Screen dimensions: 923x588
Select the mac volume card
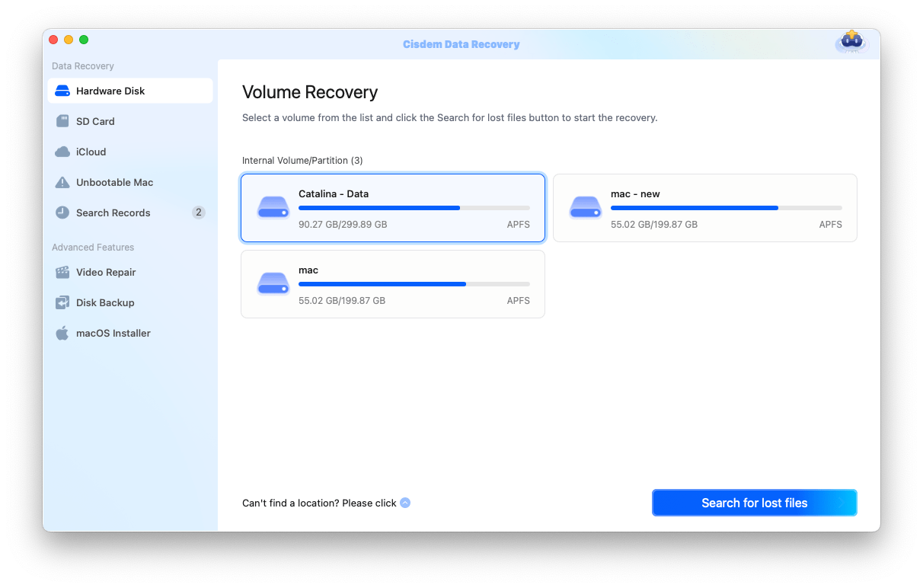(x=392, y=283)
